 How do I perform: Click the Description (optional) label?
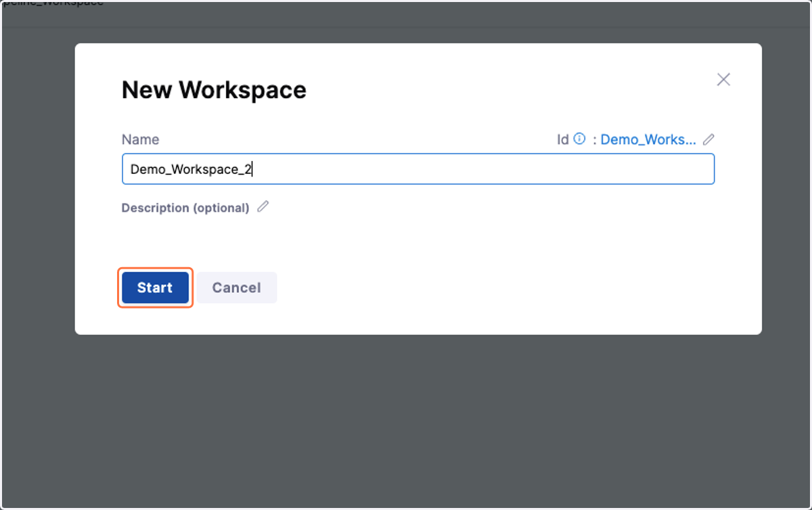coord(185,208)
